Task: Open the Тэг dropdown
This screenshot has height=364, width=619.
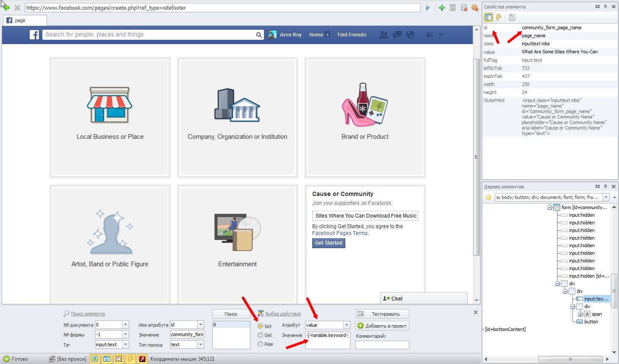Action: click(x=125, y=345)
